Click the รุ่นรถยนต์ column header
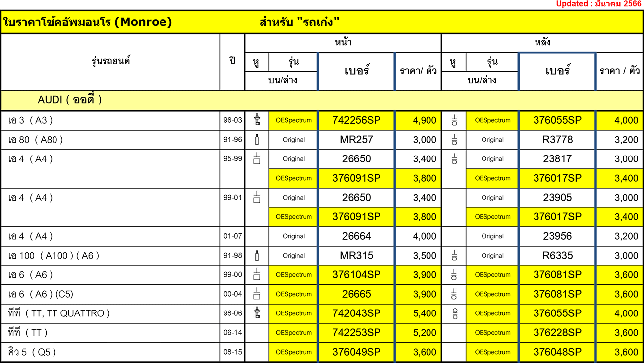The width and height of the screenshot is (644, 363). 111,61
